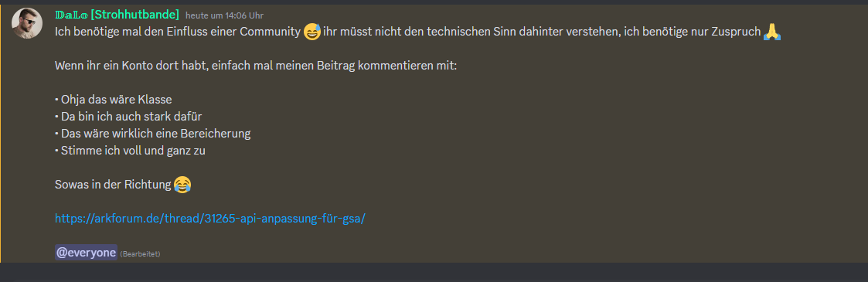The height and width of the screenshot is (282, 868).
Task: Click the sentence starting Wenn ihr ein Konto
Action: pyautogui.click(x=256, y=66)
